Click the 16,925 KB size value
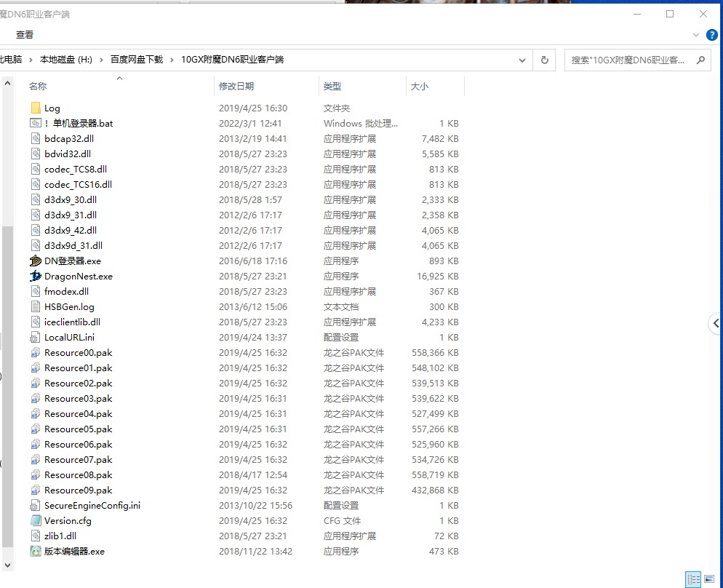 pos(438,277)
